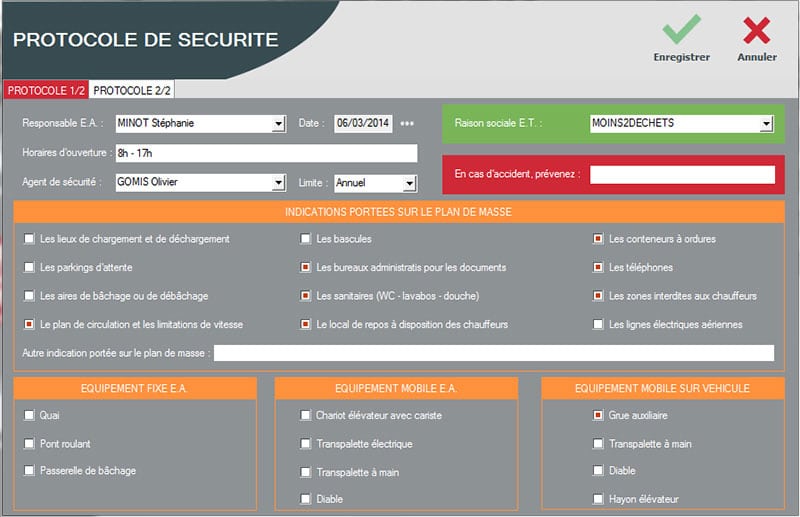This screenshot has width=800, height=517.
Task: Uncheck Le local de repos checkbox
Action: click(306, 324)
